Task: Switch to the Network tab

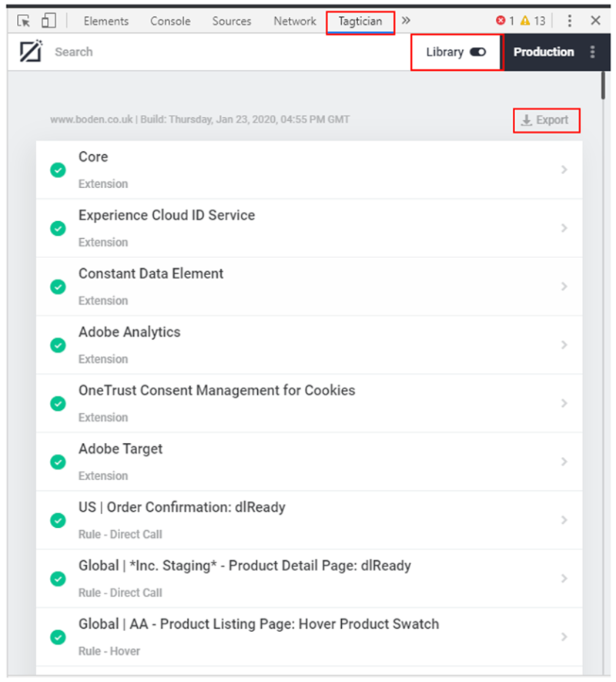Action: (x=295, y=22)
